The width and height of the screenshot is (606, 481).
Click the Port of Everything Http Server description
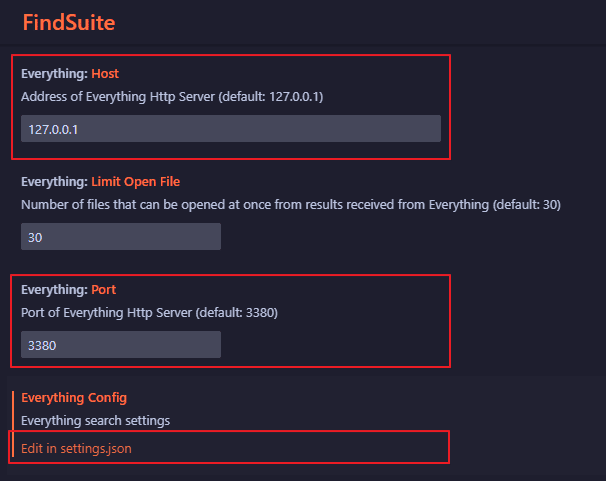click(x=149, y=313)
